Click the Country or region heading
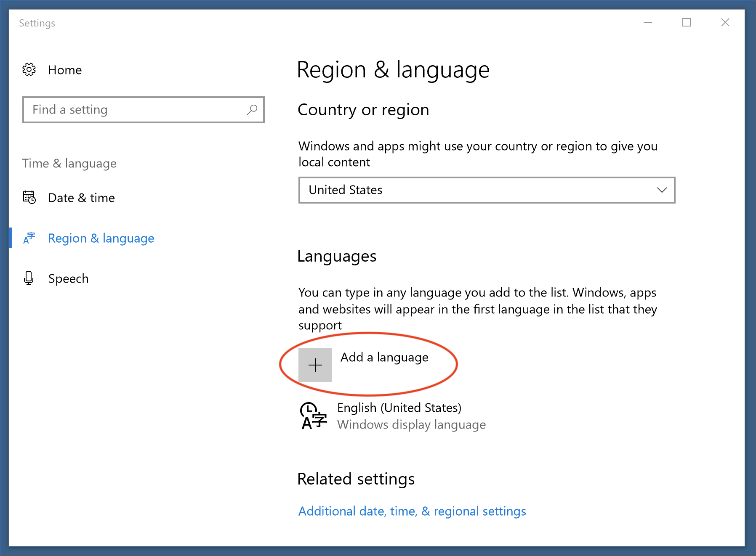 point(363,110)
